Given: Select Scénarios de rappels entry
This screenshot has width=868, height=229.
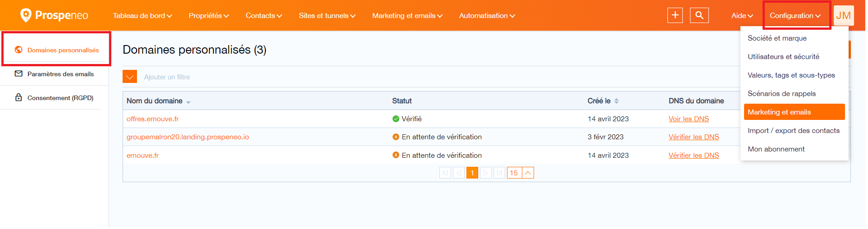Looking at the screenshot, I should (x=795, y=94).
